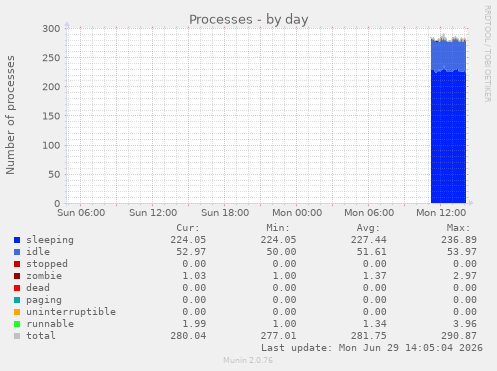
Task: Click total min value 277.01
Action: 278,336
